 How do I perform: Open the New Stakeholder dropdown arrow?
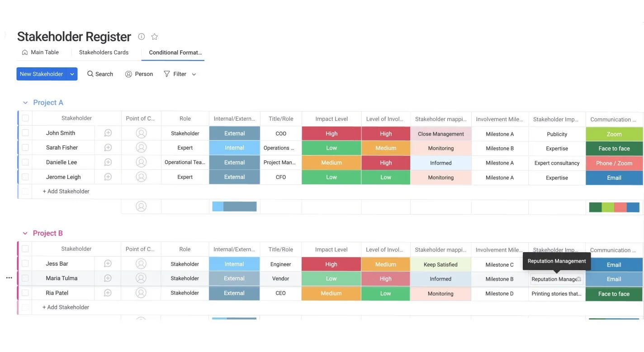72,74
